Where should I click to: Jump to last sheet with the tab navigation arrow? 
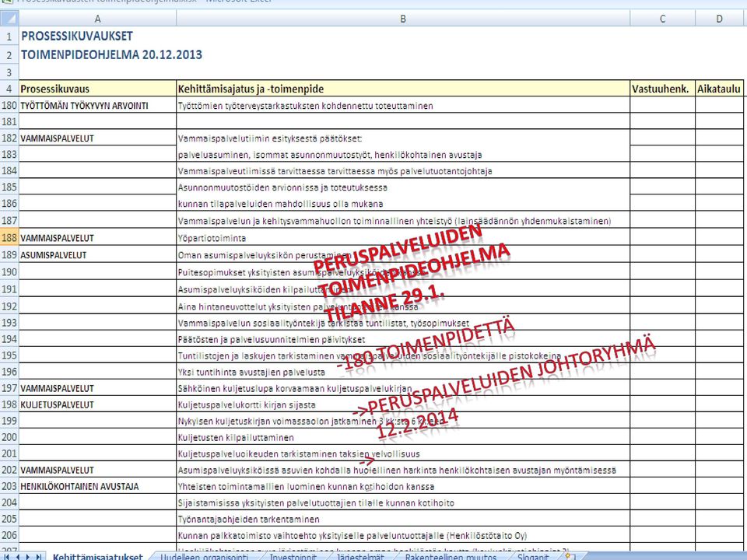(x=39, y=557)
